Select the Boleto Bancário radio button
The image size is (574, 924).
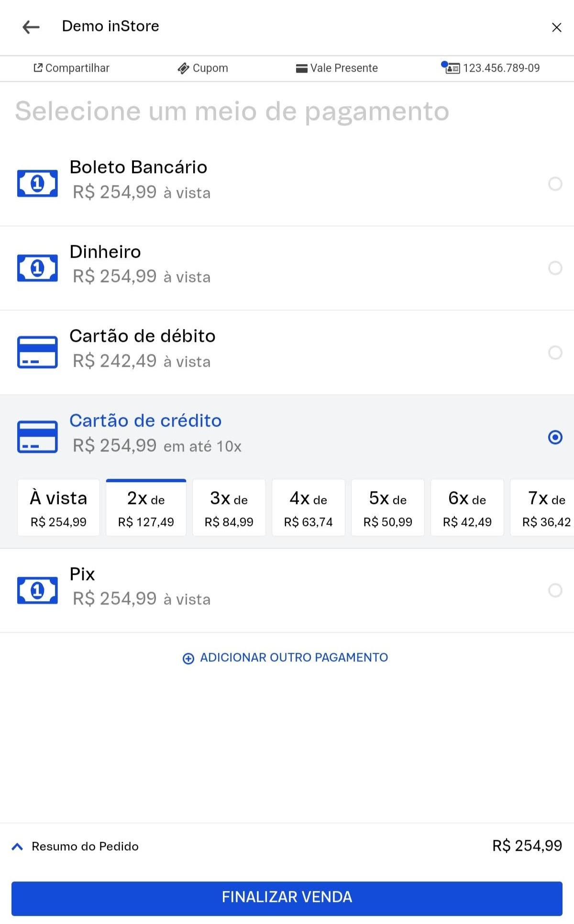tap(555, 184)
